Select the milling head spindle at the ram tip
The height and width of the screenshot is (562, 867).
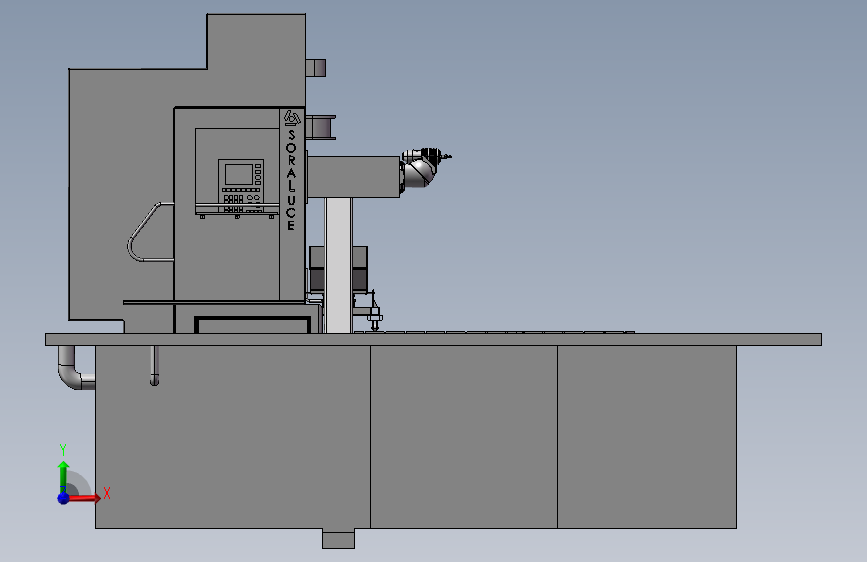425,166
